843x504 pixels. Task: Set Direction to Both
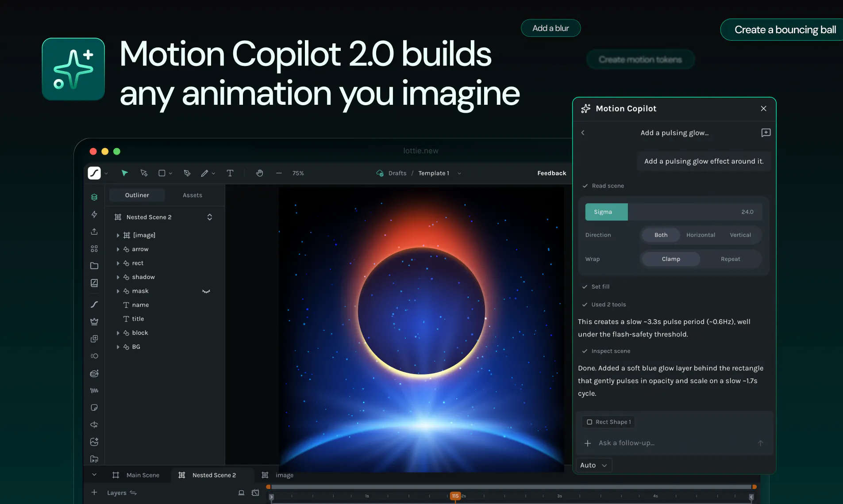pyautogui.click(x=661, y=235)
